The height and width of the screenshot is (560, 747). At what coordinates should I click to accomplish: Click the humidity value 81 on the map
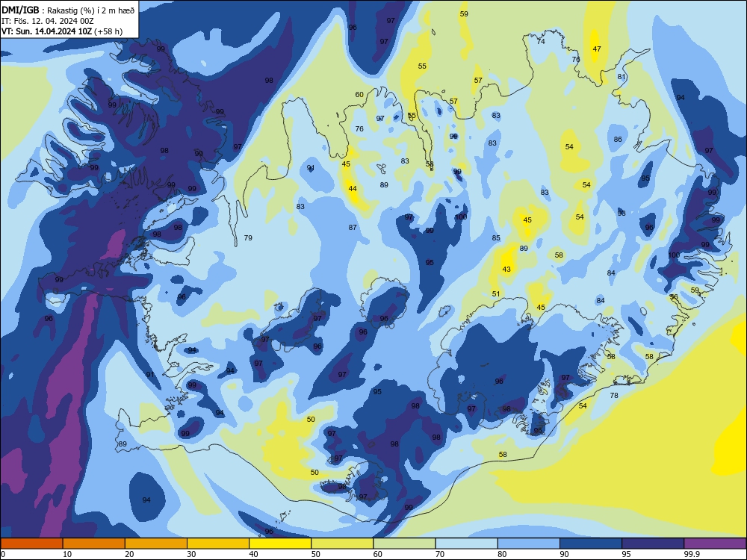click(622, 77)
